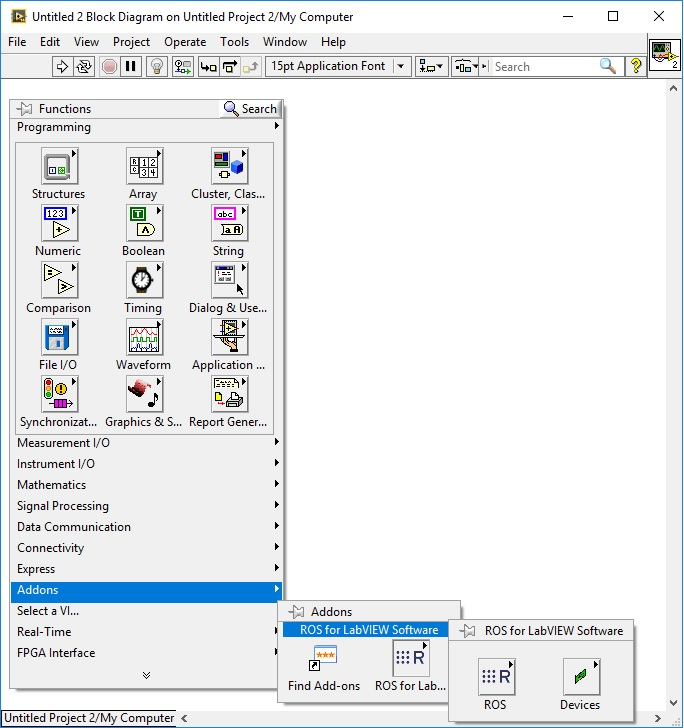Viewport: 684px width, 728px height.
Task: Open the Waveform subpalette
Action: [x=144, y=337]
